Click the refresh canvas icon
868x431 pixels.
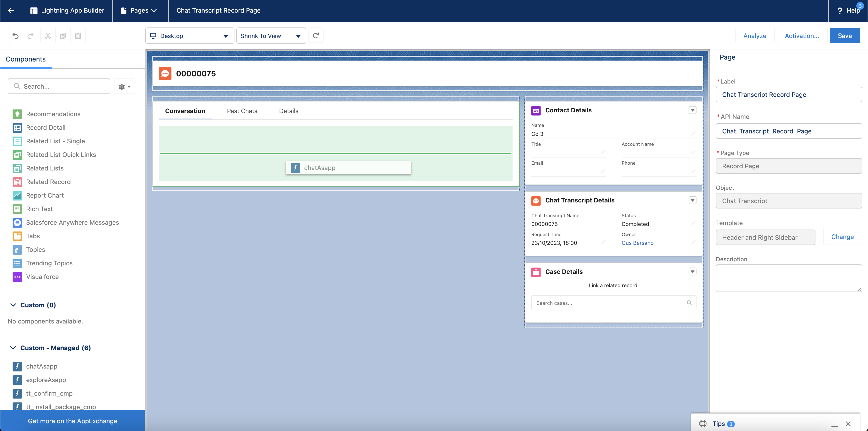[316, 35]
